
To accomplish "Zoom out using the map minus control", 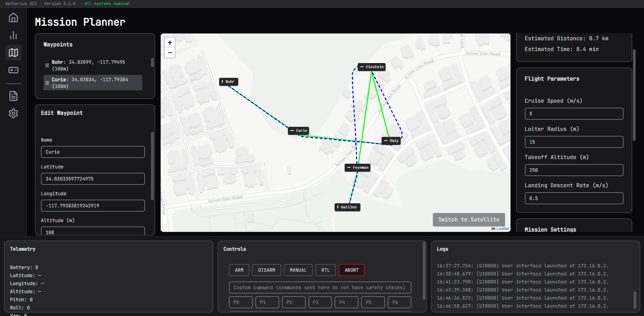I will pyautogui.click(x=169, y=53).
